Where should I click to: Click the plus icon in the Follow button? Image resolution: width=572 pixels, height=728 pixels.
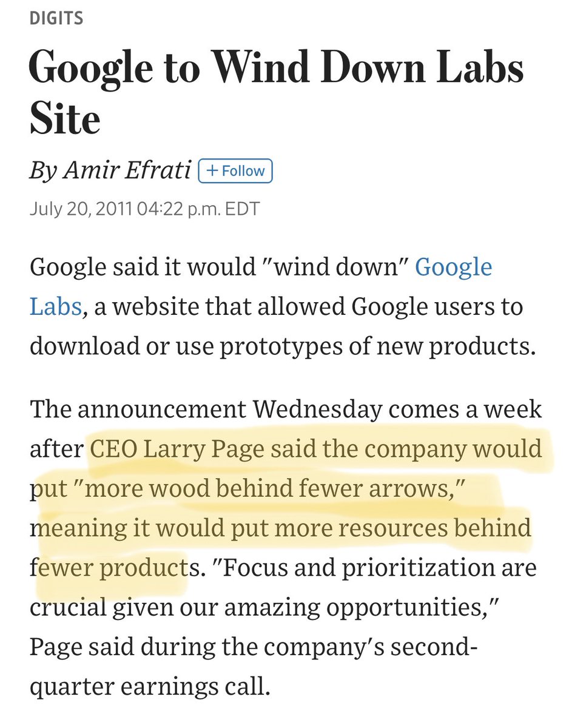coord(212,172)
